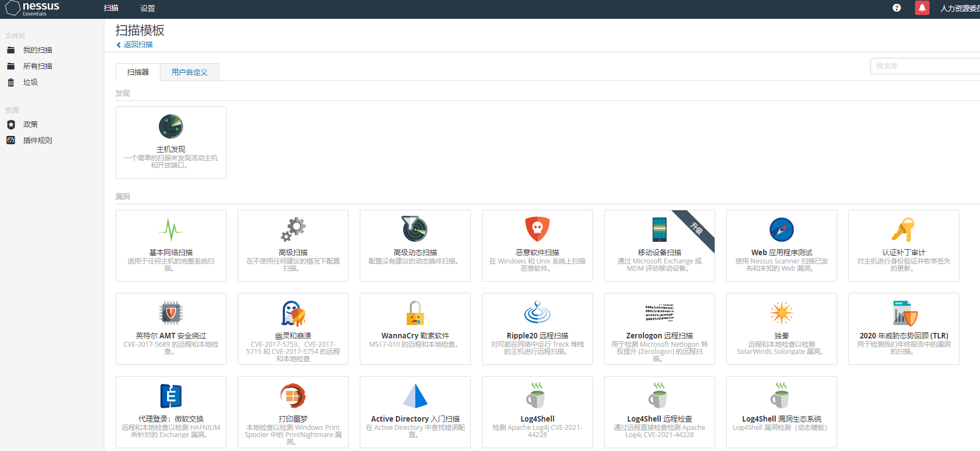Choose the 打印噩梦 template icon
The image size is (980, 451).
293,396
